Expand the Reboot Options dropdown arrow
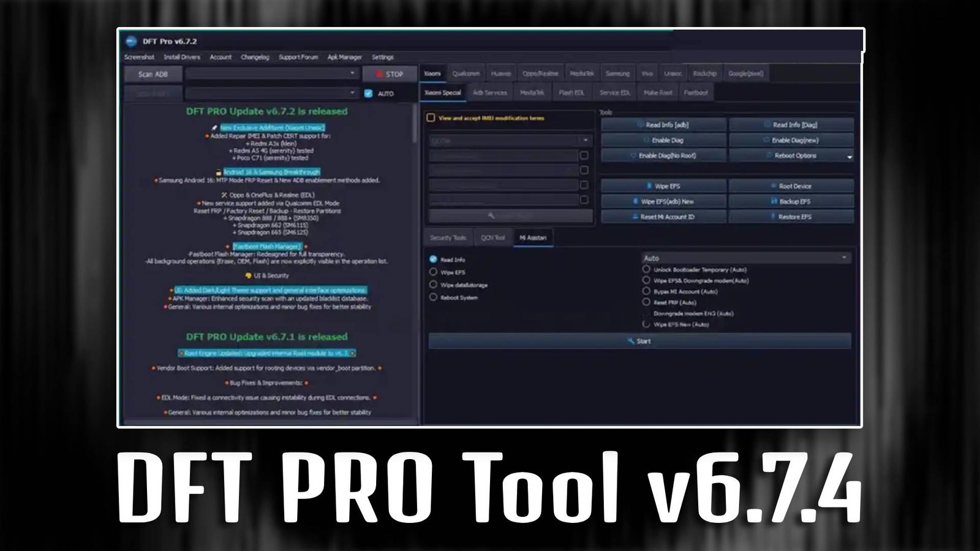 point(850,157)
